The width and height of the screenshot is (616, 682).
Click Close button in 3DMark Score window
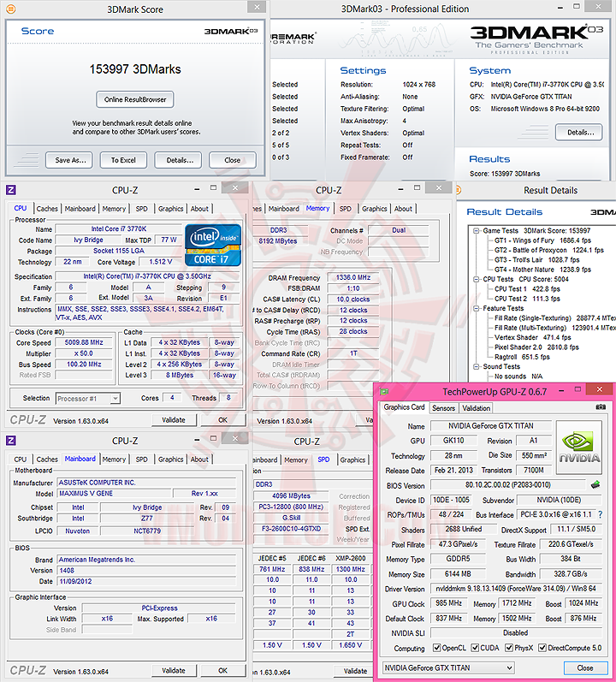pyautogui.click(x=233, y=160)
